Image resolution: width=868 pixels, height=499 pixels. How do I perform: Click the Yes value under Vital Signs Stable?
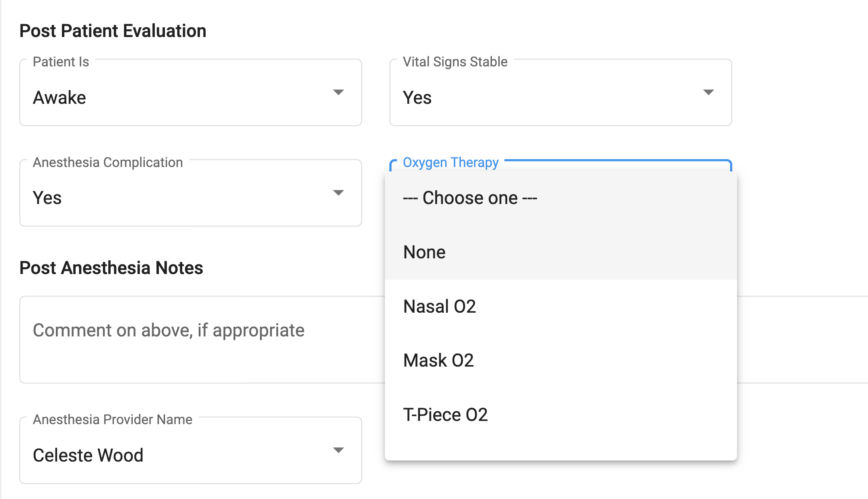click(417, 97)
